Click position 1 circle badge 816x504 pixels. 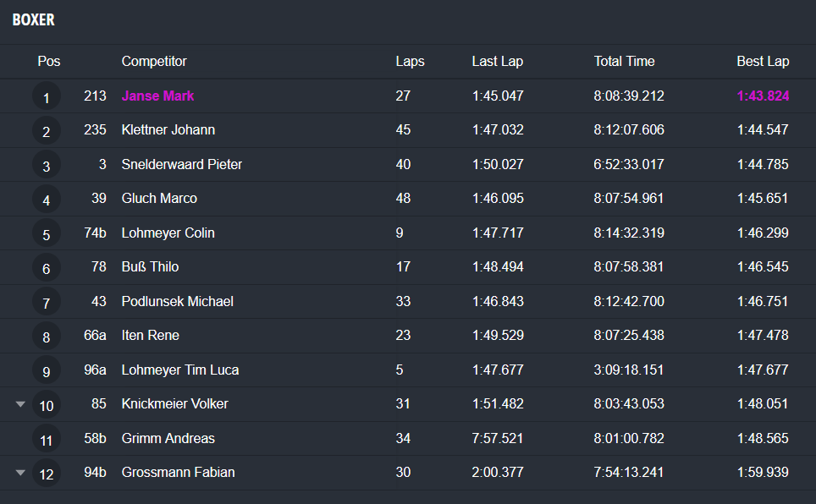click(47, 97)
